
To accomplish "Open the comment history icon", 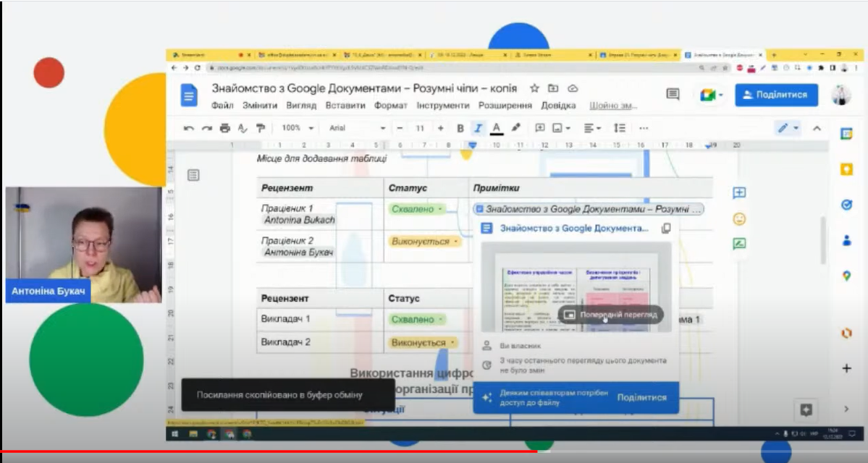I will pos(673,95).
